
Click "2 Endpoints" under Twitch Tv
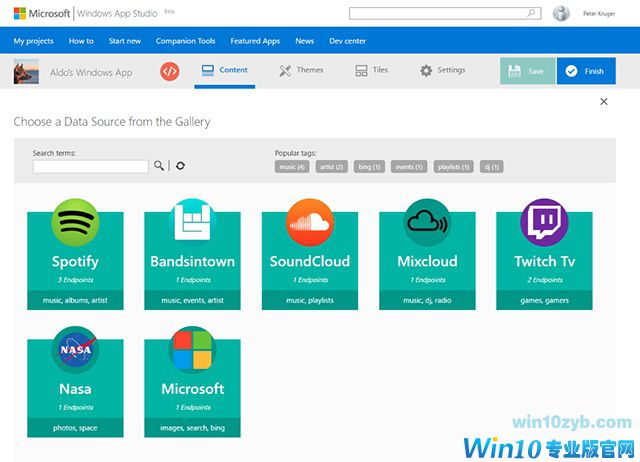[x=544, y=280]
